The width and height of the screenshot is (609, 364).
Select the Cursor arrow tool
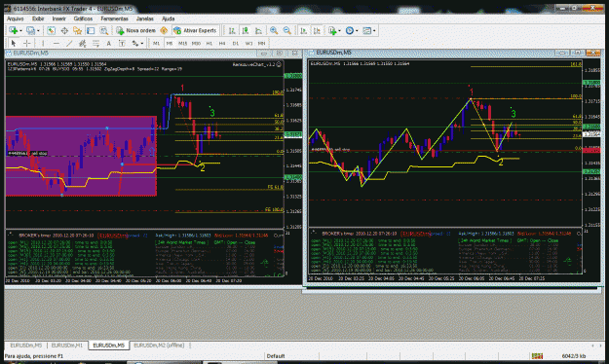click(x=14, y=43)
